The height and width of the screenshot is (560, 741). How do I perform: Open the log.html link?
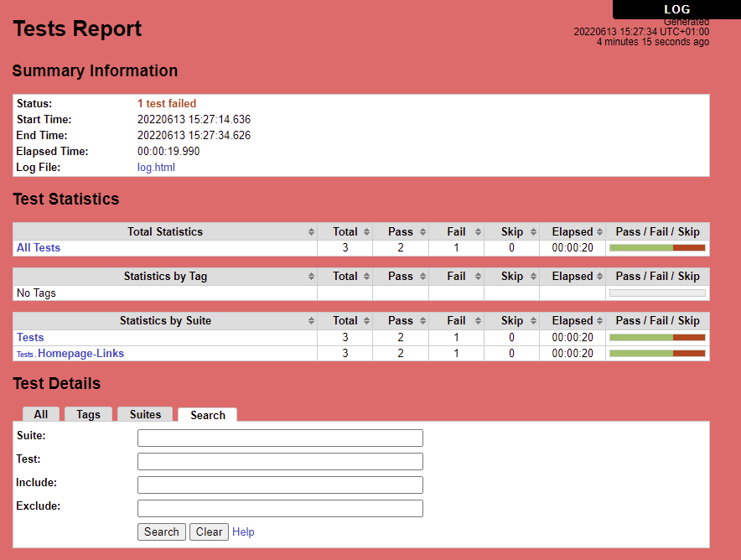pyautogui.click(x=156, y=168)
